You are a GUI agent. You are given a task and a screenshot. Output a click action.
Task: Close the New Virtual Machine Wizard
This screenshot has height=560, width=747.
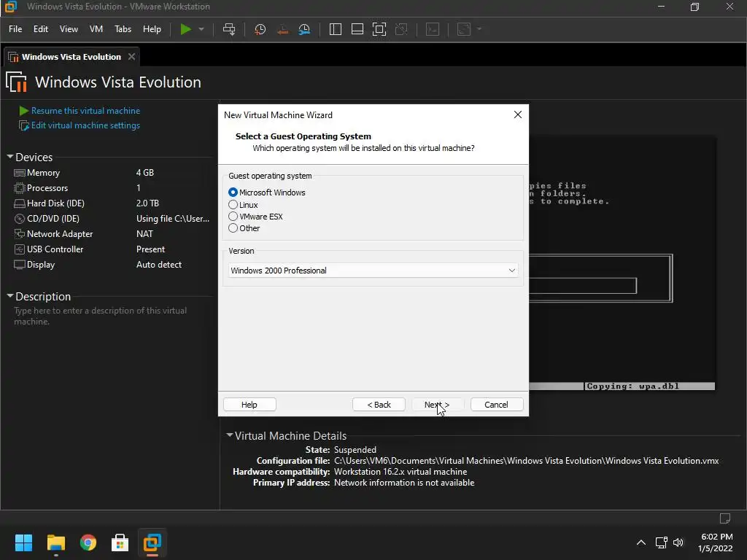tap(518, 114)
